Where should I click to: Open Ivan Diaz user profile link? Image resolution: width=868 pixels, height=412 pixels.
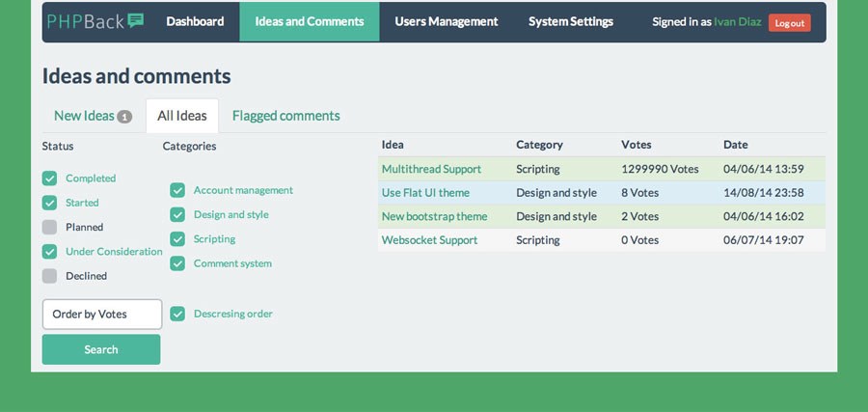(x=738, y=22)
